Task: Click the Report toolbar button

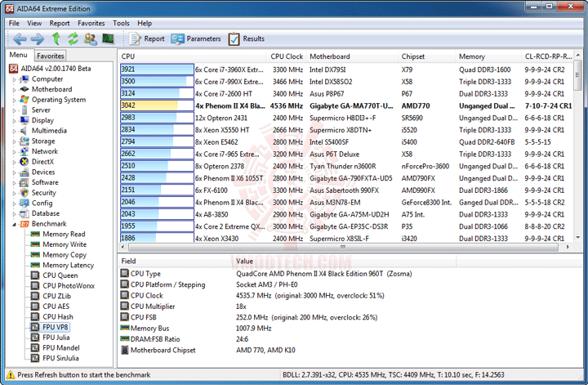Action: pos(147,38)
